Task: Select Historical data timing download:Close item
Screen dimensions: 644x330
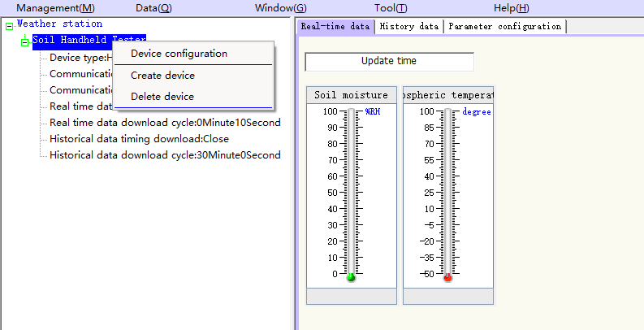Action: [x=139, y=139]
